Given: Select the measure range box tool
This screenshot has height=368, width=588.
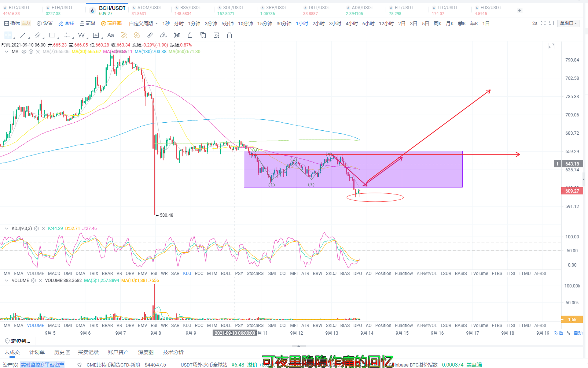Looking at the screenshot, I should click(96, 35).
